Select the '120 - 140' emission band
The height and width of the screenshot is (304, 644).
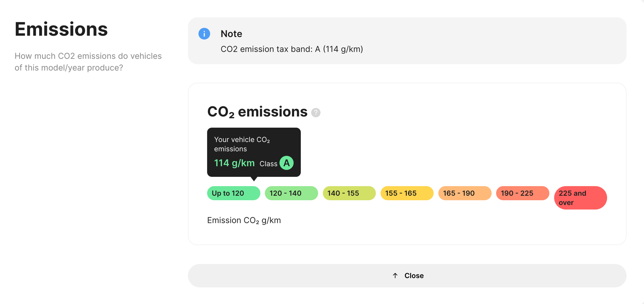click(x=291, y=193)
